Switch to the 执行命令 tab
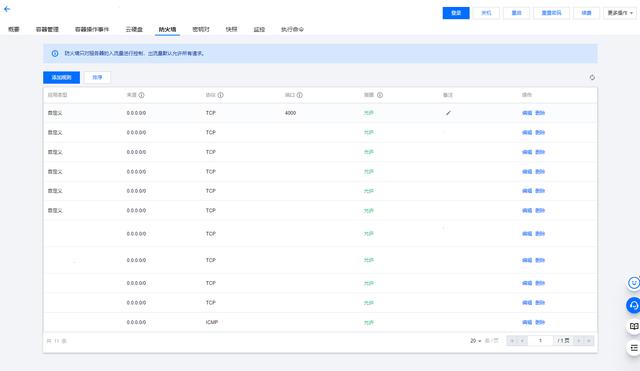The width and height of the screenshot is (640, 371). click(292, 29)
